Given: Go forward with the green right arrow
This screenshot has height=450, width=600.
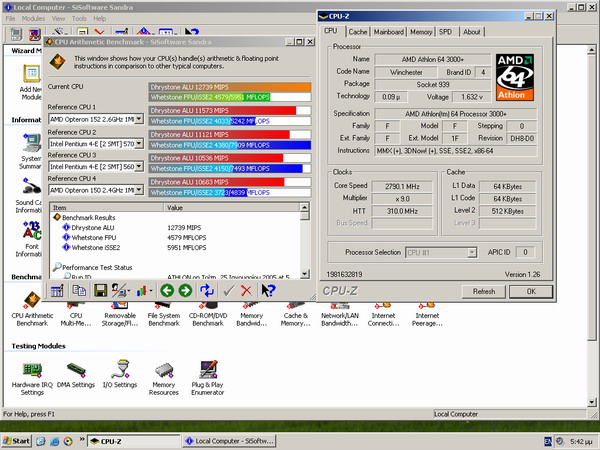Looking at the screenshot, I should point(185,291).
